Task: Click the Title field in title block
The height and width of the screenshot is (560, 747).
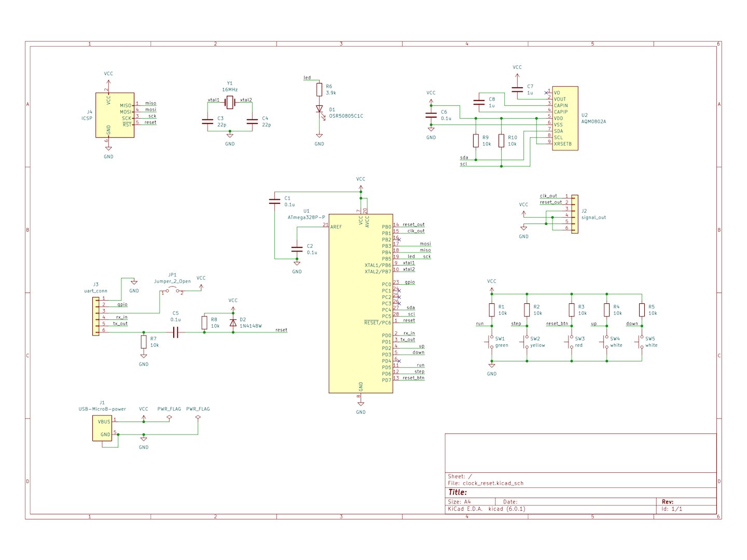Action: point(458,492)
